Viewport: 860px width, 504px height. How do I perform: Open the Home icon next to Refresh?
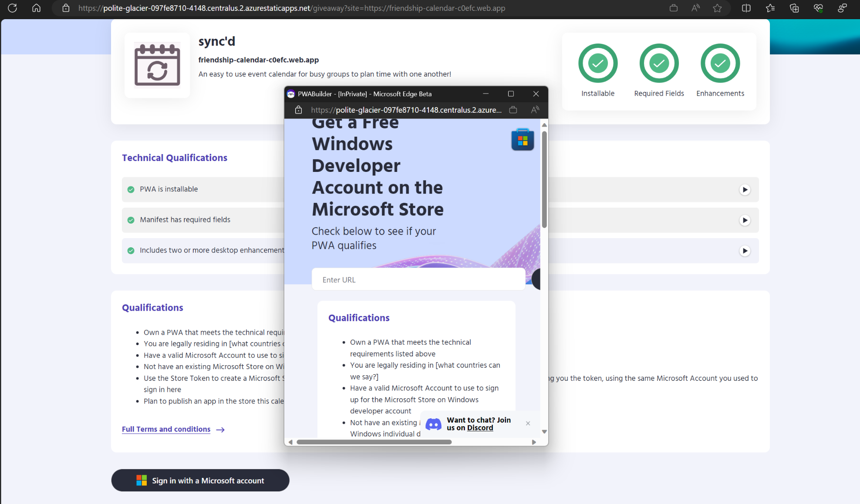pyautogui.click(x=37, y=8)
